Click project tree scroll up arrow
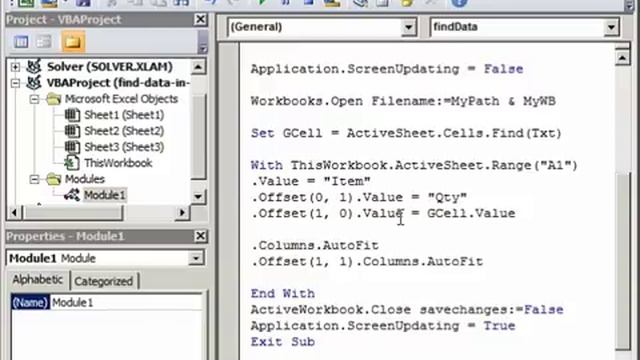The image size is (640, 360). coord(198,67)
